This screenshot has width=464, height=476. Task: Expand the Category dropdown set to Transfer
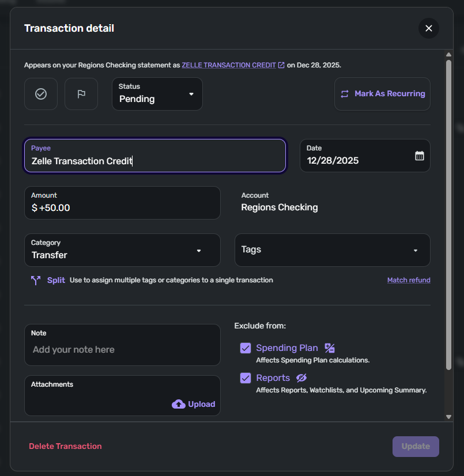point(122,250)
